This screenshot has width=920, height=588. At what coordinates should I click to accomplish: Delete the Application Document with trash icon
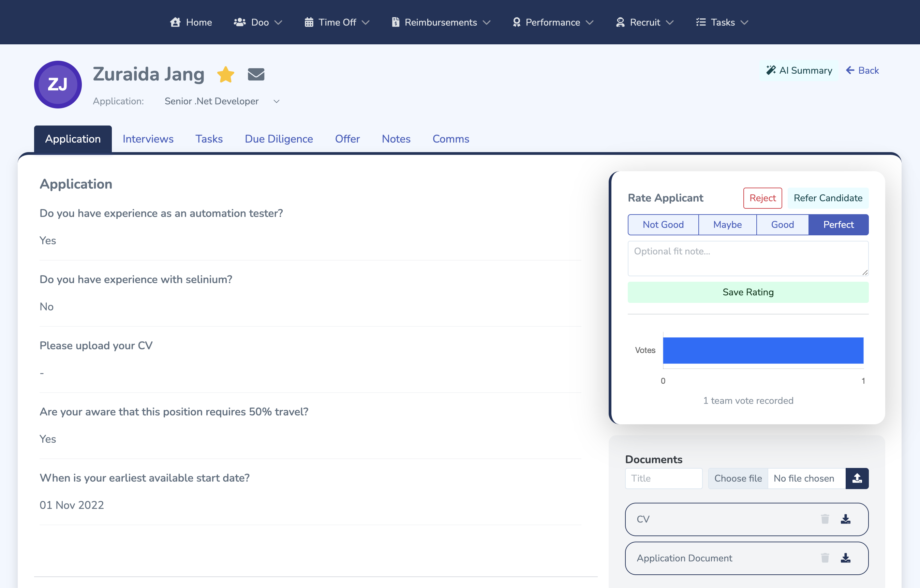tap(825, 558)
